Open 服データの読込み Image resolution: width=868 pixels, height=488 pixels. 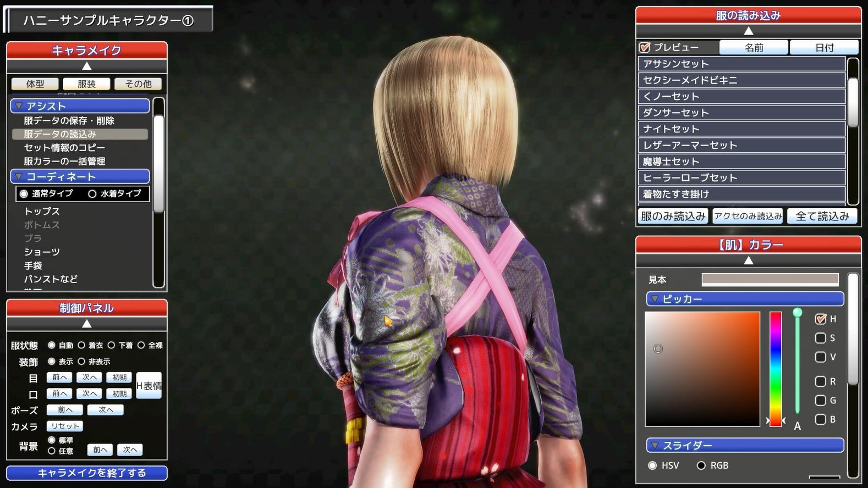click(x=80, y=134)
